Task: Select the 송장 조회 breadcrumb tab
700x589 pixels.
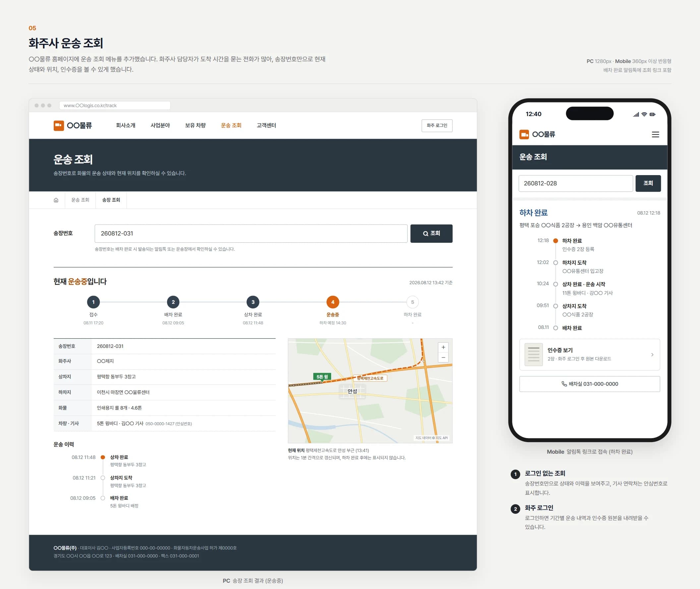Action: tap(111, 200)
